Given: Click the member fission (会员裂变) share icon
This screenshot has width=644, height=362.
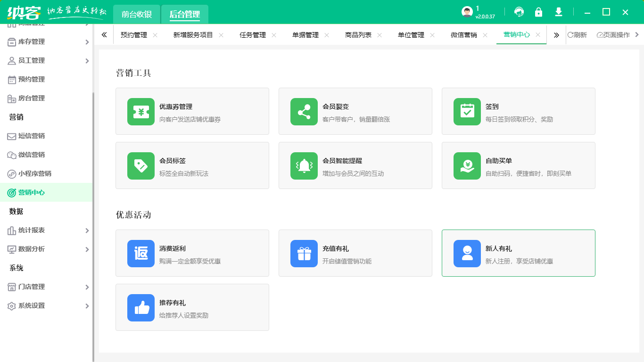Looking at the screenshot, I should click(304, 112).
